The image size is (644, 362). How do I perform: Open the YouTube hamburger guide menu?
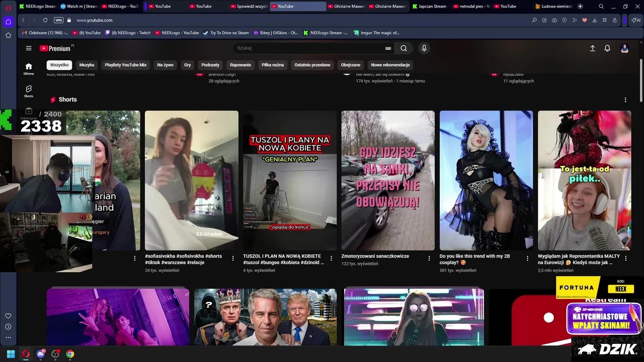pyautogui.click(x=29, y=48)
